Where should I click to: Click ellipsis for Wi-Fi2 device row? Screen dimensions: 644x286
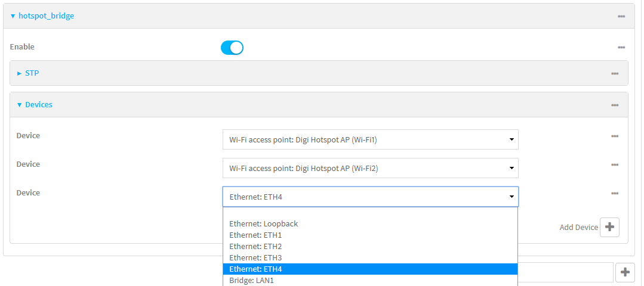[x=614, y=165]
